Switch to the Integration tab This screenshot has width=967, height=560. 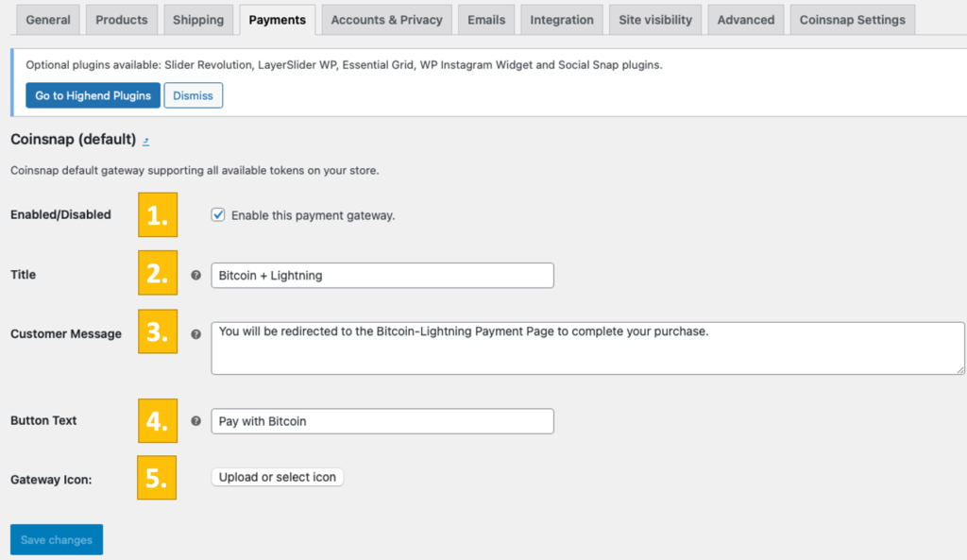[562, 20]
